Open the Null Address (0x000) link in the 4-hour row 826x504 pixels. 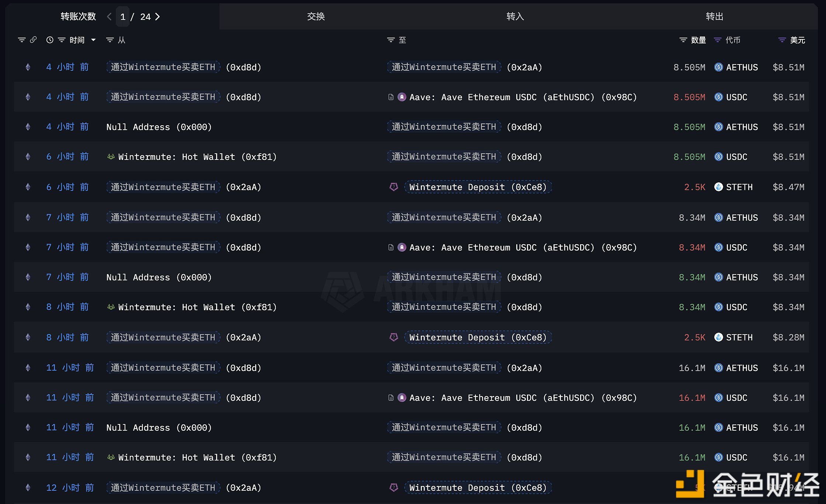159,127
